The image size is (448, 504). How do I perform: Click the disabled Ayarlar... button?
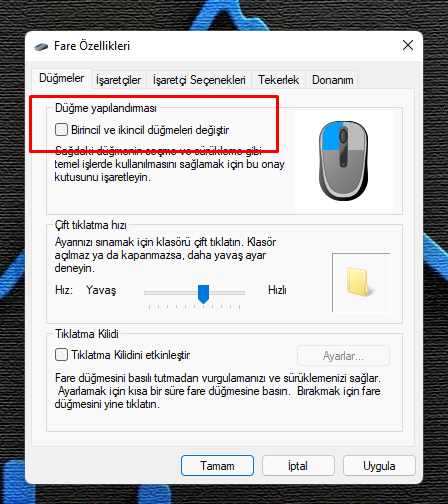click(343, 356)
